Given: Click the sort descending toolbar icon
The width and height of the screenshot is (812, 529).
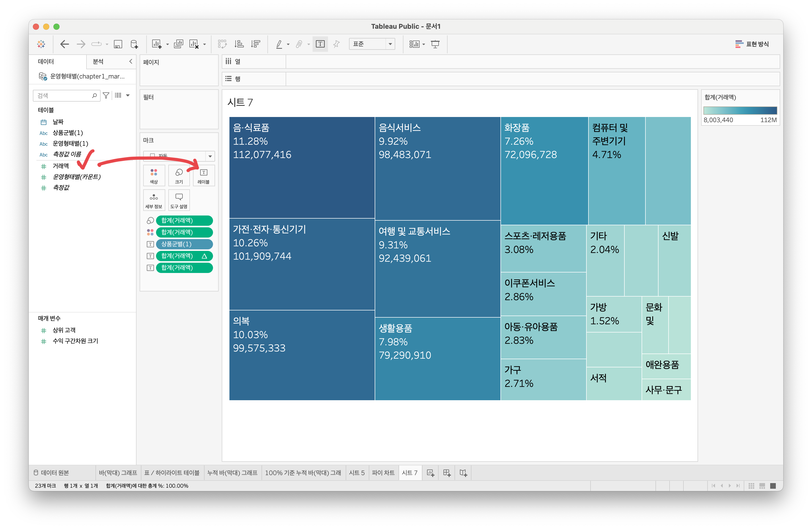Looking at the screenshot, I should pos(256,44).
